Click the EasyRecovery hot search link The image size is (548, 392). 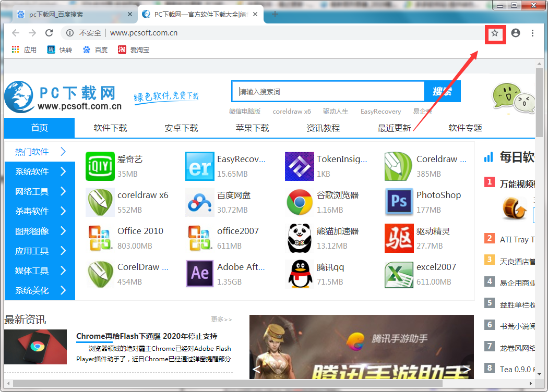coord(380,112)
